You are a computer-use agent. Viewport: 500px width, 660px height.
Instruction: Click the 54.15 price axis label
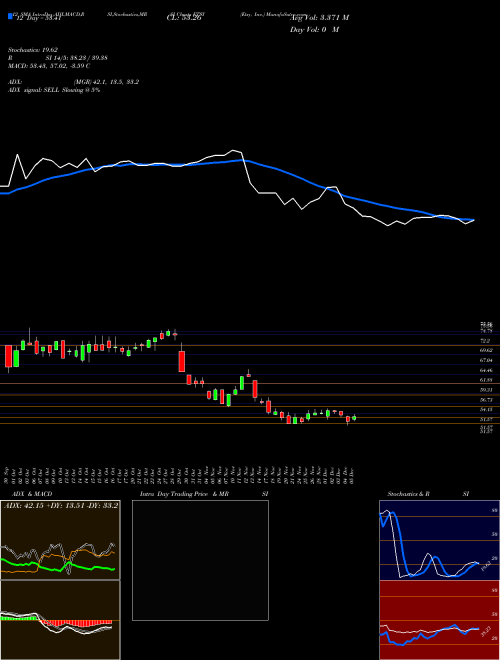tap(487, 409)
